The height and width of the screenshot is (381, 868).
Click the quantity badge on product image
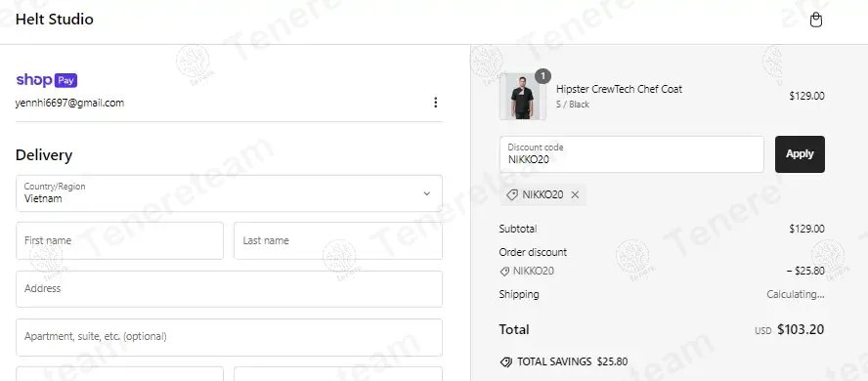pos(542,76)
